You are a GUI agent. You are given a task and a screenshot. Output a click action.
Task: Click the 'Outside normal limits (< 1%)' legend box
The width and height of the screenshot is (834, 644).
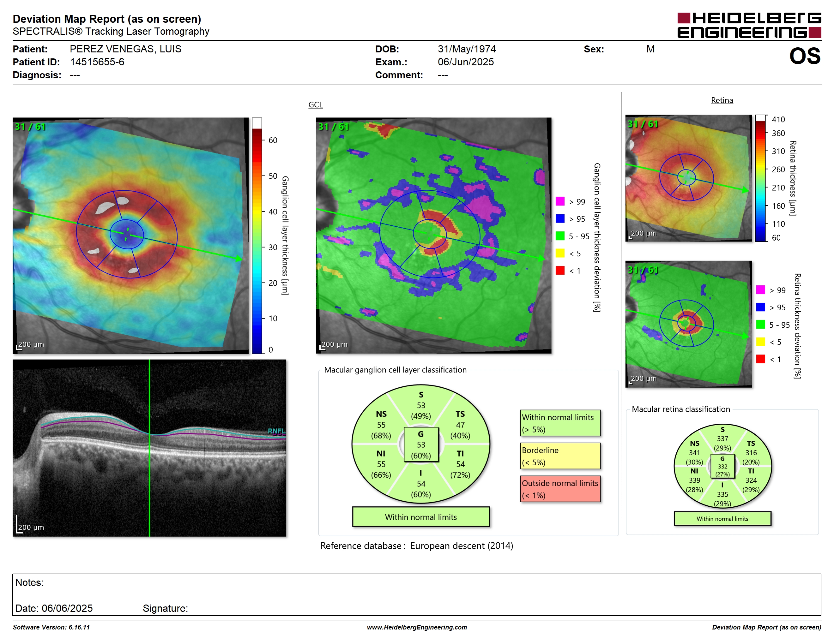(560, 489)
